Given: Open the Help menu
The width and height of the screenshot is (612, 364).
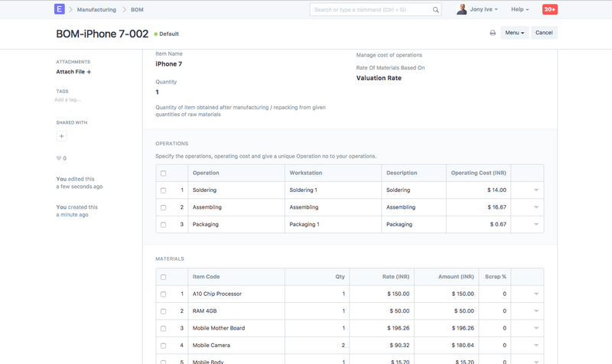Looking at the screenshot, I should click(x=519, y=9).
